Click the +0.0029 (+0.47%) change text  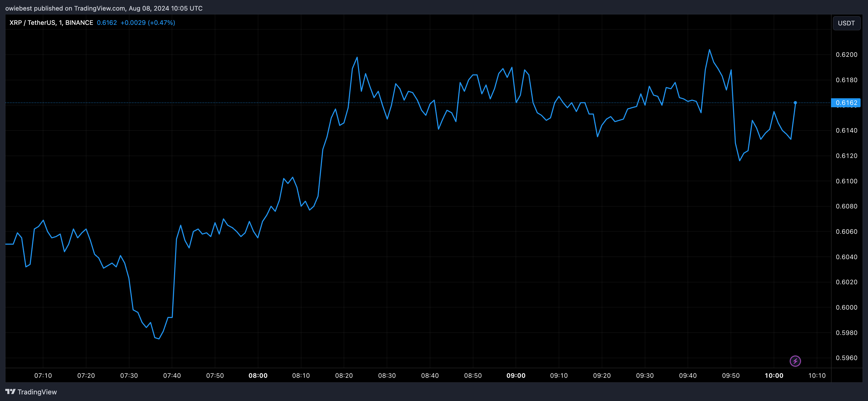[148, 22]
